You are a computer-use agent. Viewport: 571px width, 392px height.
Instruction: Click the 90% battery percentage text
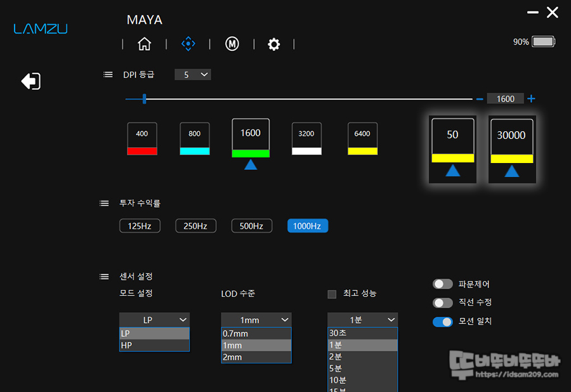point(521,42)
